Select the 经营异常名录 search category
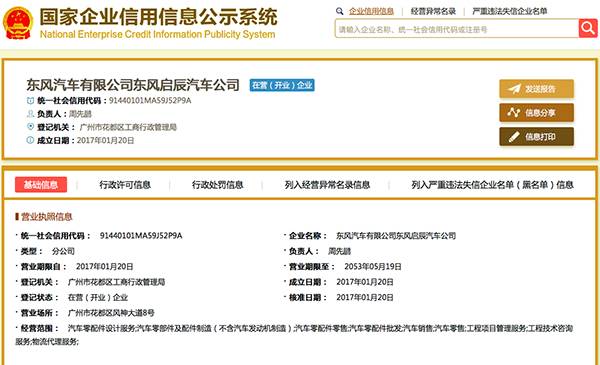Screen dimensions: 600x365 click(433, 11)
